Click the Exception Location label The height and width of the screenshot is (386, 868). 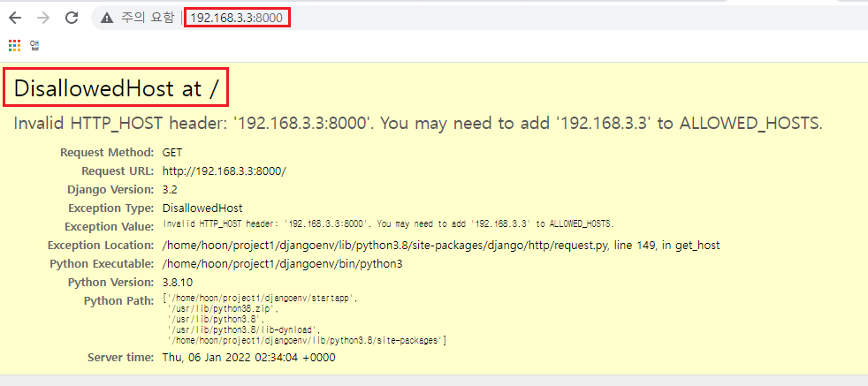[x=101, y=246]
